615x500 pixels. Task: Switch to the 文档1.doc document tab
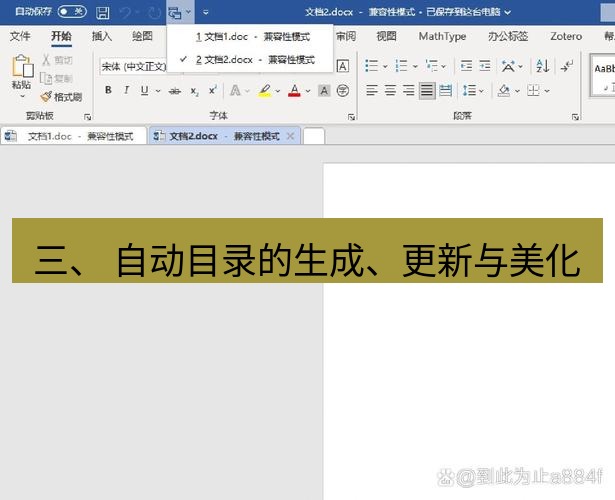click(x=74, y=136)
